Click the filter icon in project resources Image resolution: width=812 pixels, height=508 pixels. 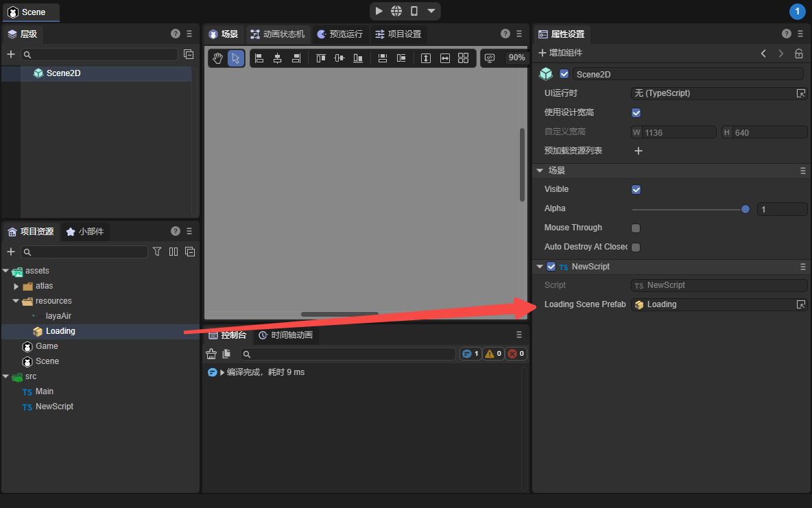tap(157, 252)
